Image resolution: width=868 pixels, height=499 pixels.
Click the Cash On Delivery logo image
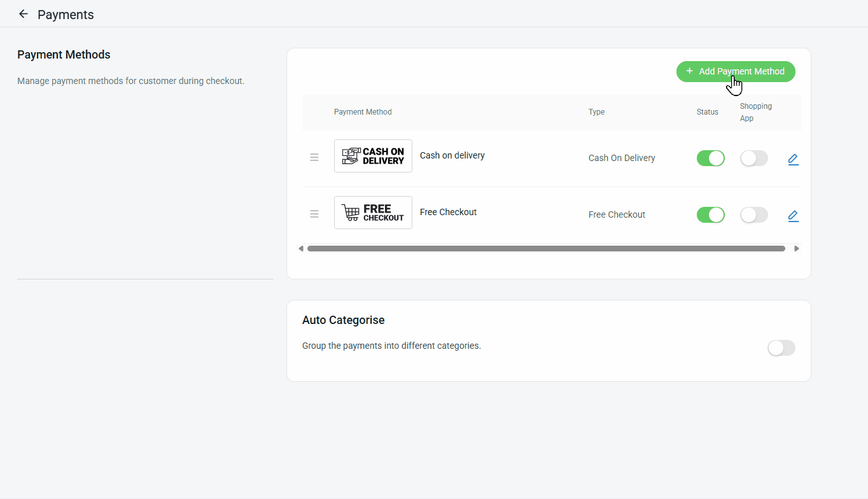pos(373,156)
